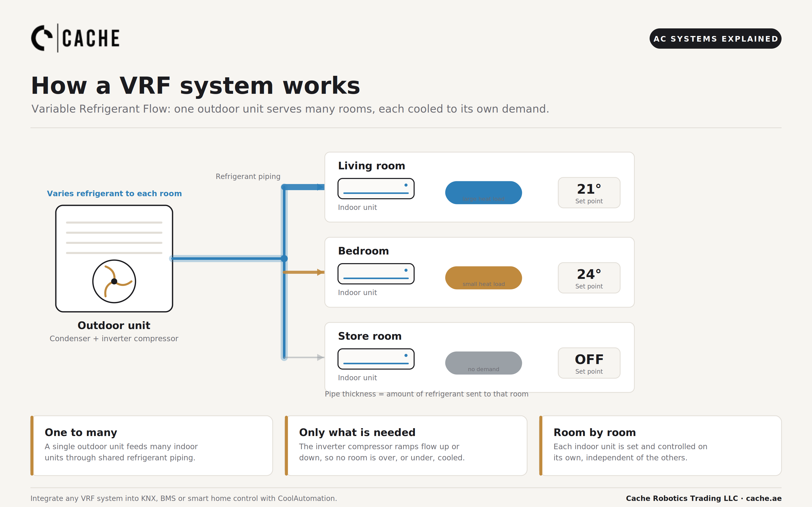Click the Cache logo icon
This screenshot has height=507, width=812.
[42, 38]
